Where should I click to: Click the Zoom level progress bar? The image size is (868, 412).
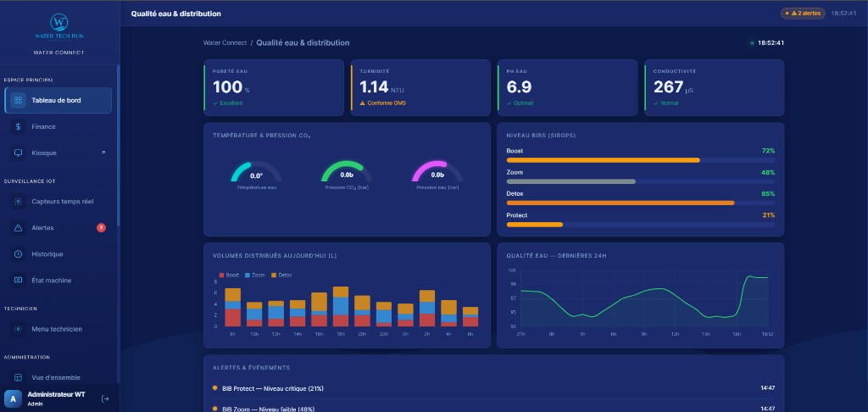pos(641,181)
